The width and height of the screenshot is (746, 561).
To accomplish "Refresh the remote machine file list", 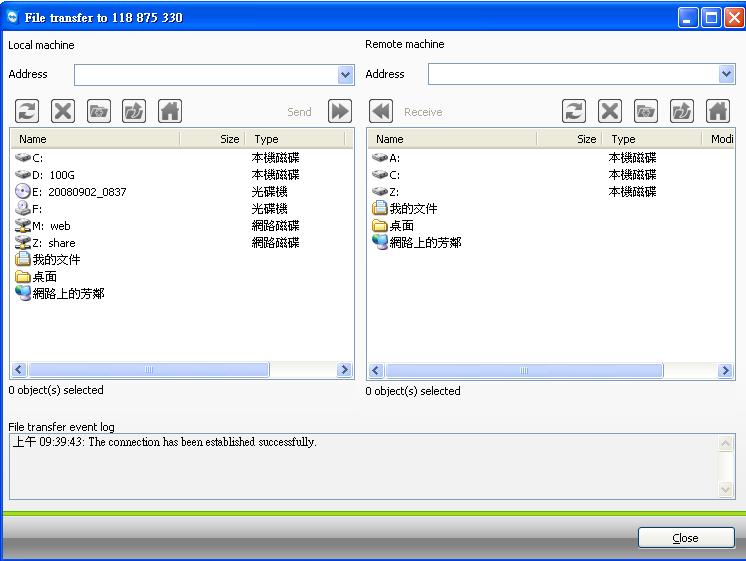I will [x=574, y=111].
